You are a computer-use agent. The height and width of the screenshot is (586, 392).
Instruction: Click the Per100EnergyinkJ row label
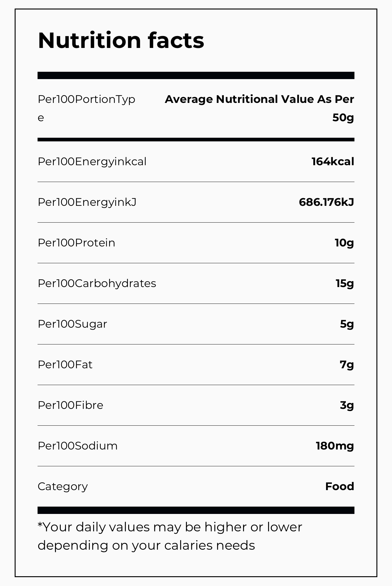pyautogui.click(x=87, y=202)
